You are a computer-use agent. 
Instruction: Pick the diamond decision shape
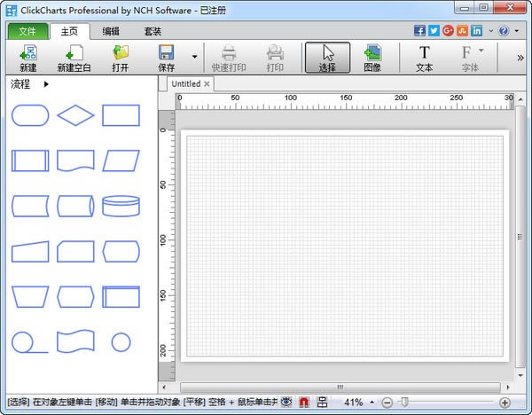[x=75, y=115]
